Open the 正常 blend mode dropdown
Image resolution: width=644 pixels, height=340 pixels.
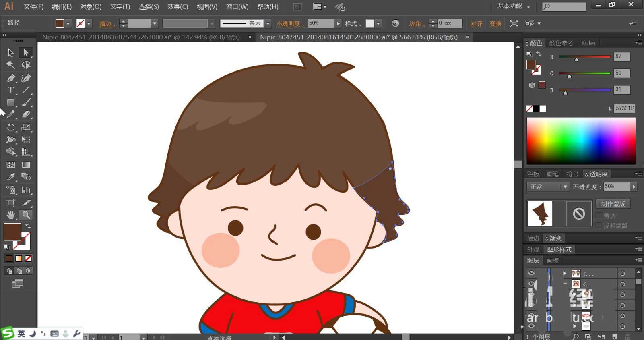pyautogui.click(x=548, y=187)
